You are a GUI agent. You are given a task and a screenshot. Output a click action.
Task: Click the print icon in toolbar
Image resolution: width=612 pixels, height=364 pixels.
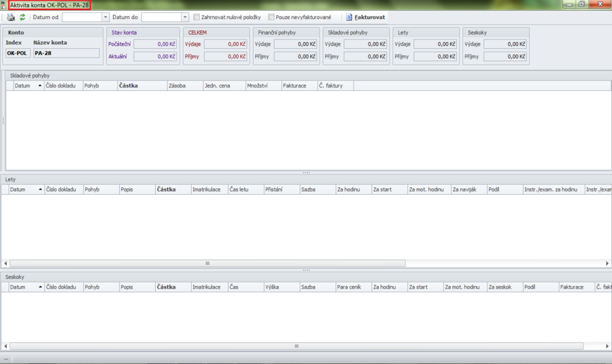click(x=11, y=17)
